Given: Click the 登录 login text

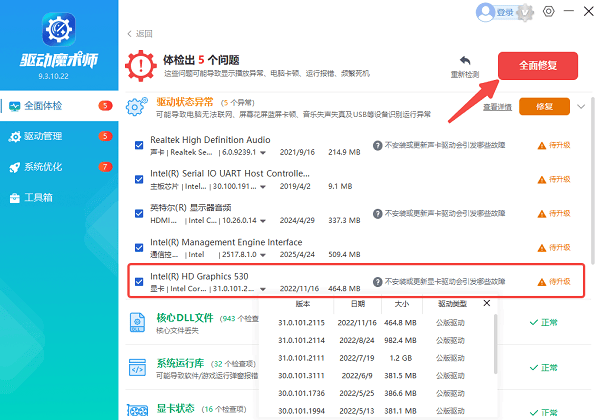Looking at the screenshot, I should click(x=505, y=13).
